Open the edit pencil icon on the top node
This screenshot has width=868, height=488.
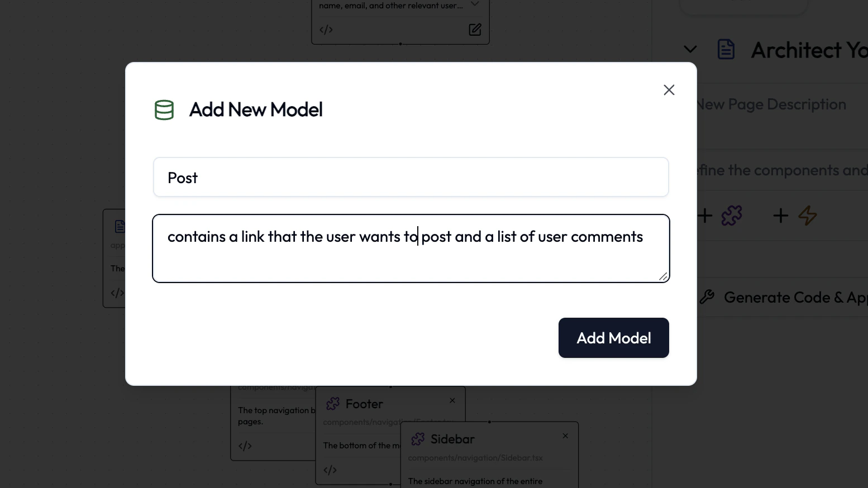pyautogui.click(x=475, y=30)
